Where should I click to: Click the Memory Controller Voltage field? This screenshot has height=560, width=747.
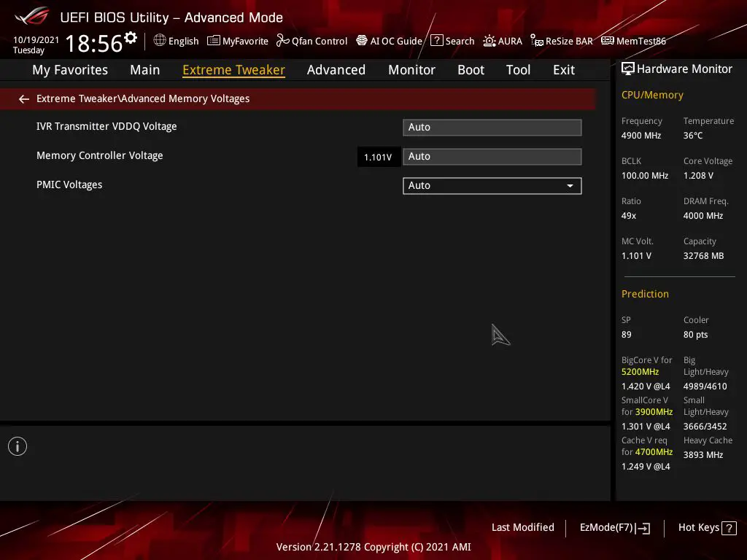pos(492,156)
